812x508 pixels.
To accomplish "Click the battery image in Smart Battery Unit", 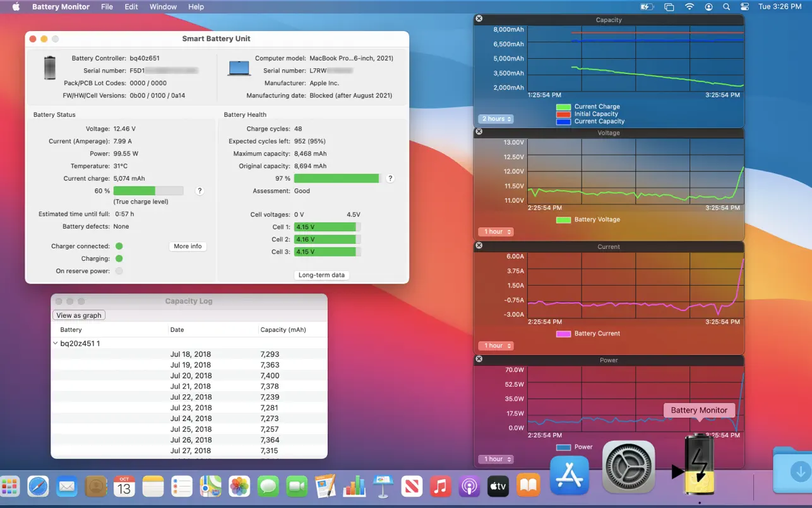I will coord(50,68).
